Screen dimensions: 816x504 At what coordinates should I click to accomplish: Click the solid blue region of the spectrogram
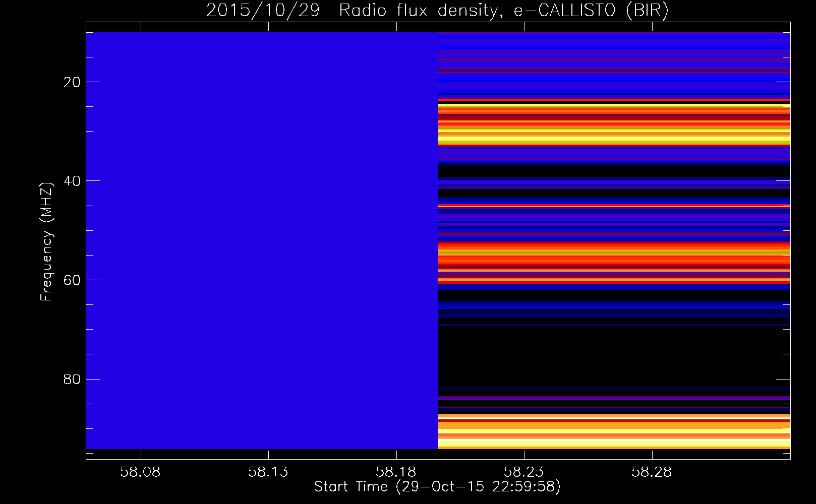tap(262, 240)
